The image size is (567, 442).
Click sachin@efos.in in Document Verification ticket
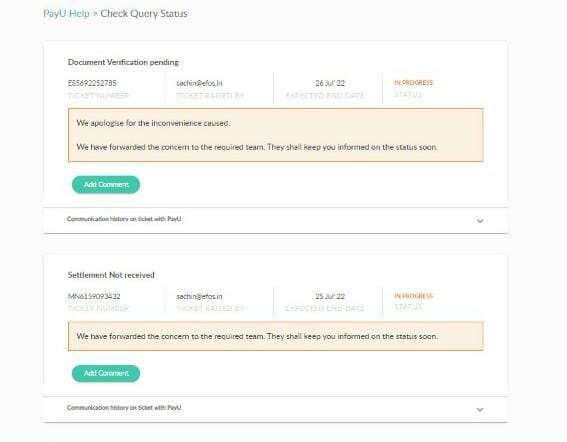pos(199,83)
